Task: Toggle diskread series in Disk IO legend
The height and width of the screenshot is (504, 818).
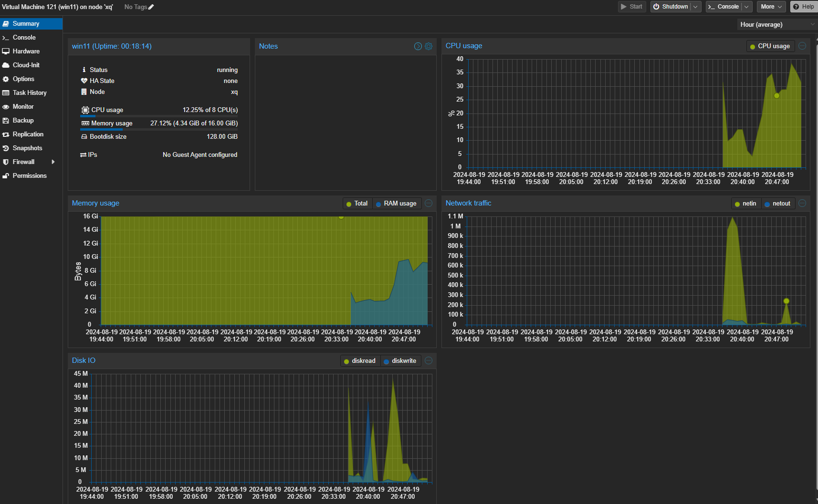Action: click(360, 361)
